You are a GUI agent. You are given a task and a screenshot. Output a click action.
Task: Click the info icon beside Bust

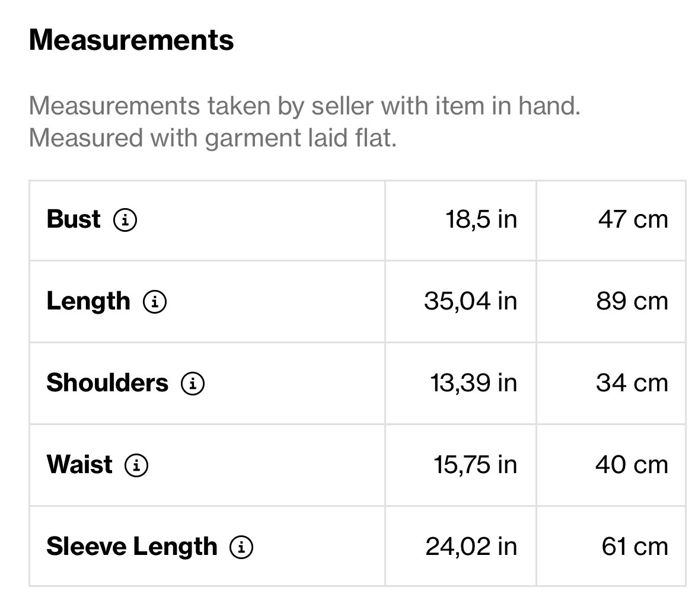pyautogui.click(x=125, y=220)
